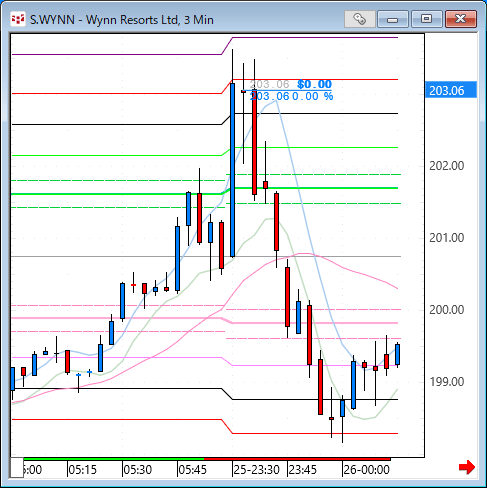
Task: Click the 25-23:30 time axis label
Action: point(256,470)
